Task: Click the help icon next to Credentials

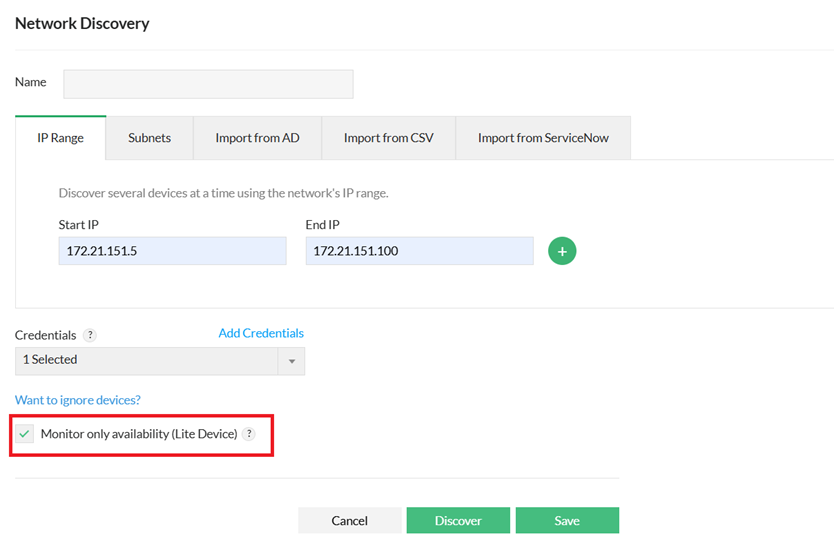Action: pyautogui.click(x=90, y=335)
